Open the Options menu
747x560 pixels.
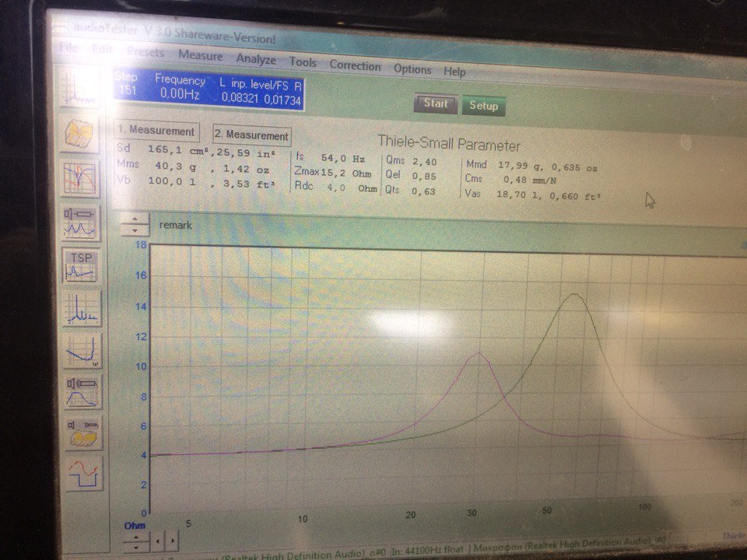tap(412, 69)
